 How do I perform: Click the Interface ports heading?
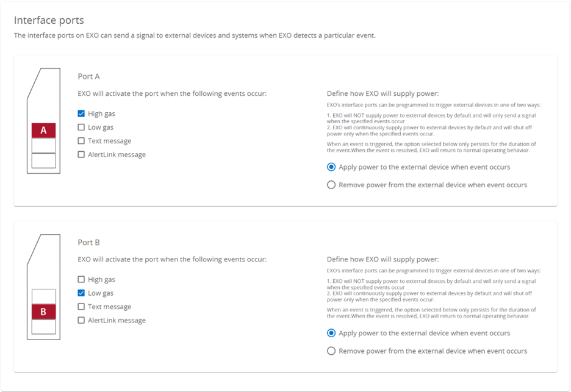pyautogui.click(x=48, y=20)
